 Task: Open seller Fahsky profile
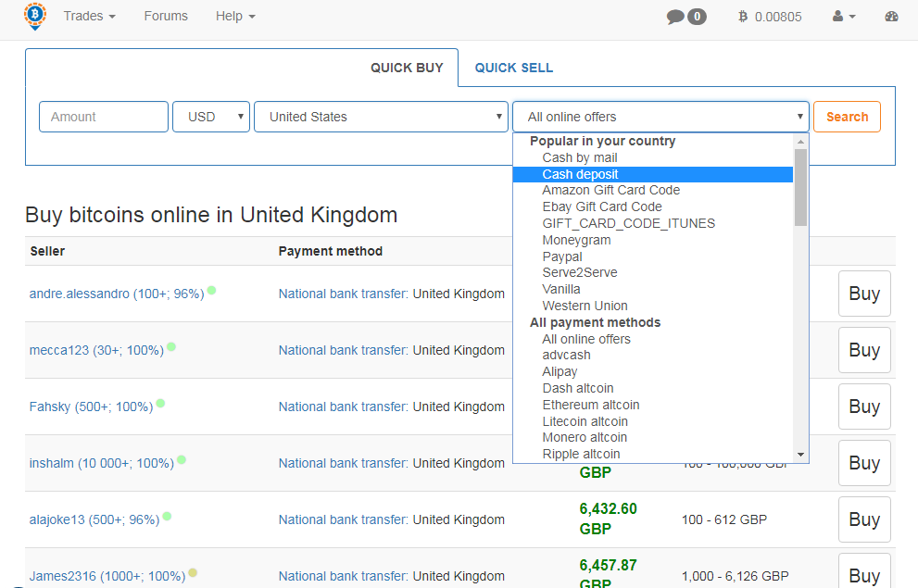[x=92, y=407]
